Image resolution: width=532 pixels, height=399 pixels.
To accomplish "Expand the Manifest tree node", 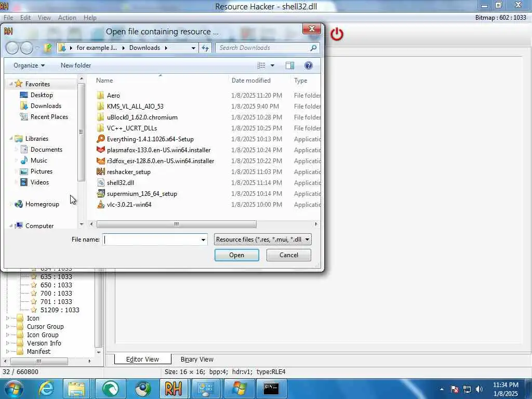I will [x=7, y=352].
